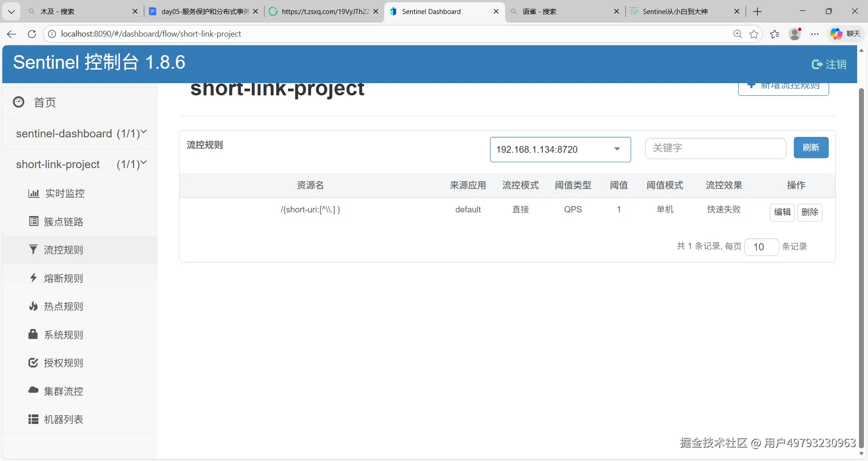Click the 流控效果 value 快速失败
The image size is (868, 461).
(x=724, y=209)
